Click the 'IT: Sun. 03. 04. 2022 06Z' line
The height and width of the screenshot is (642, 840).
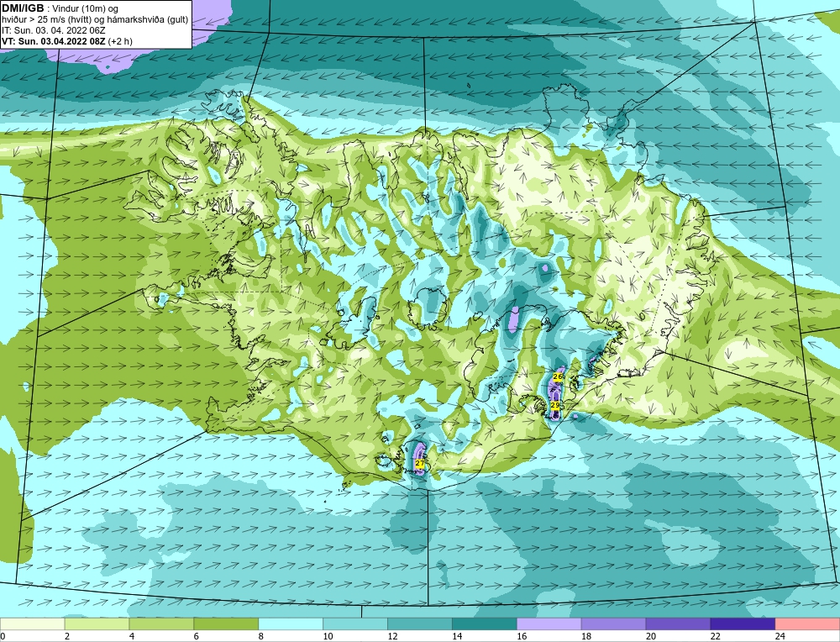pos(54,30)
